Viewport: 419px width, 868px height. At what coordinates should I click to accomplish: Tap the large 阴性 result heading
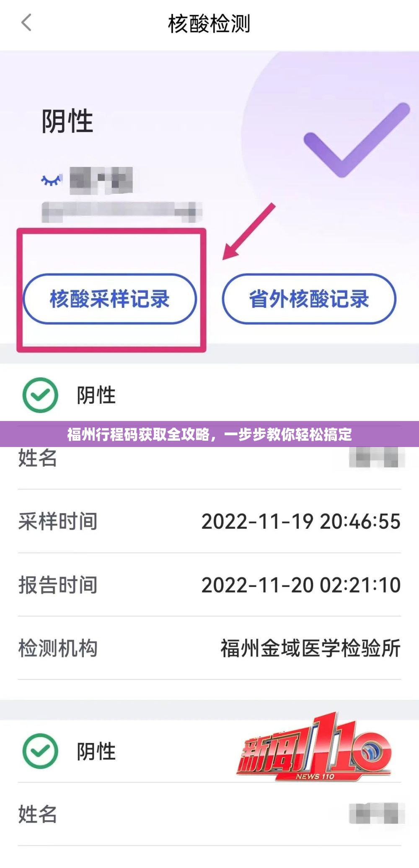click(67, 122)
